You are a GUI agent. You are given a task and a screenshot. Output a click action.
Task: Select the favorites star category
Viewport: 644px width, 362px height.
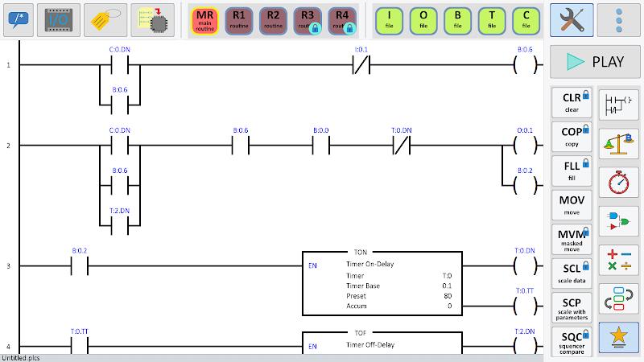[x=618, y=338]
